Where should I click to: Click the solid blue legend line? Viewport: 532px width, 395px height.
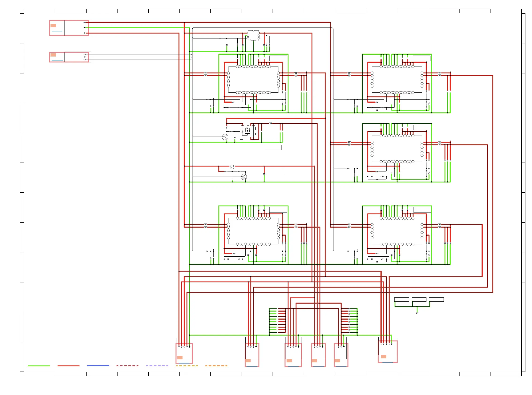pyautogui.click(x=98, y=366)
